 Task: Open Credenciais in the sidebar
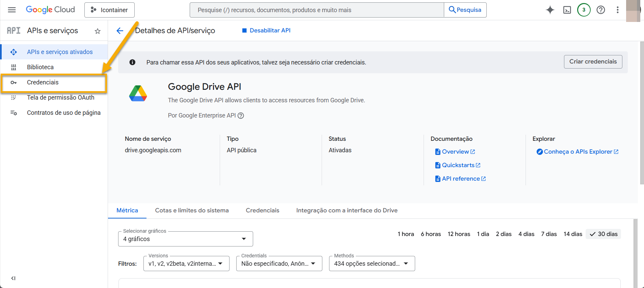click(54, 82)
